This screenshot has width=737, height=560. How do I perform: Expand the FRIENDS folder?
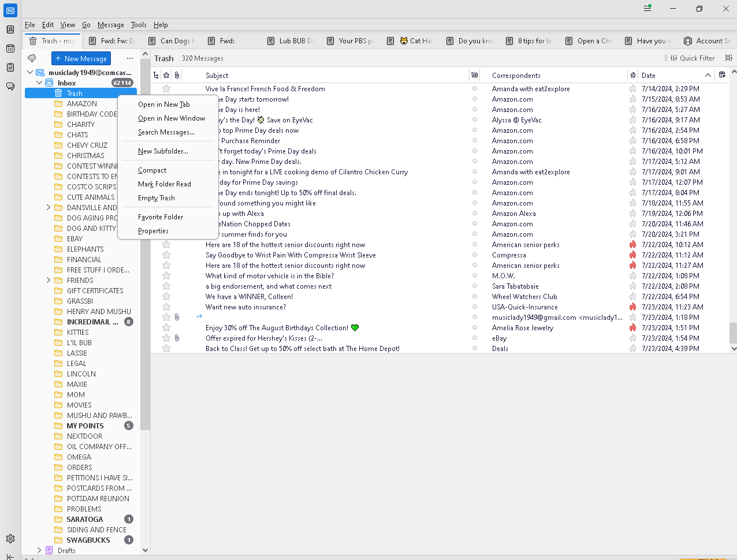point(49,281)
